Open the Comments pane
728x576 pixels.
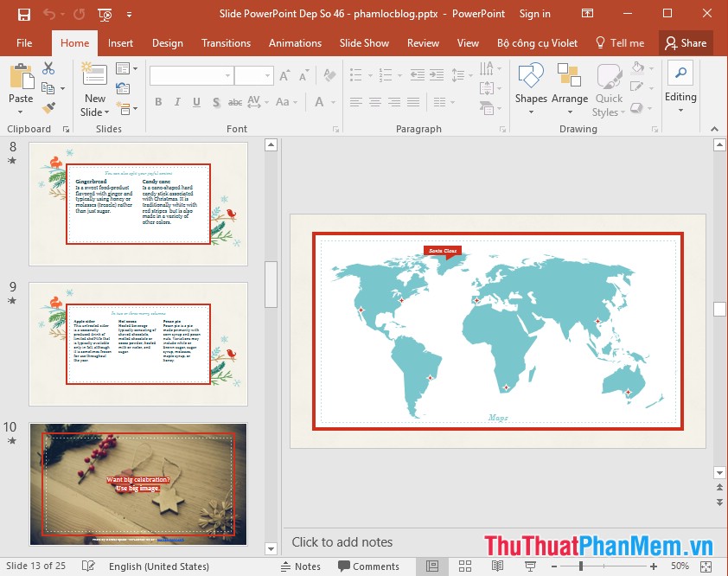pyautogui.click(x=370, y=566)
